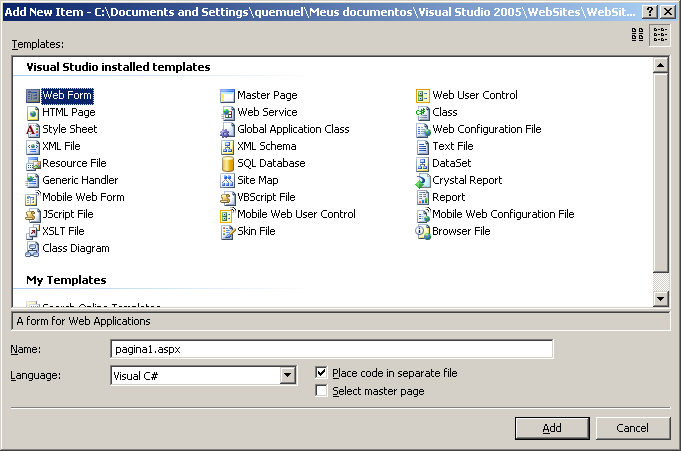Click the Add button
Image resolution: width=681 pixels, height=451 pixels.
click(x=552, y=428)
